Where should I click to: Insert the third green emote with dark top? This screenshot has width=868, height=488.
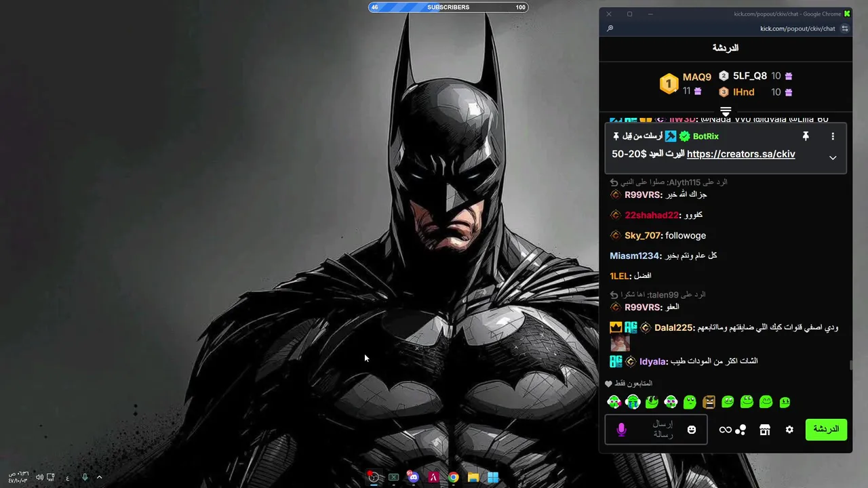[x=652, y=402]
